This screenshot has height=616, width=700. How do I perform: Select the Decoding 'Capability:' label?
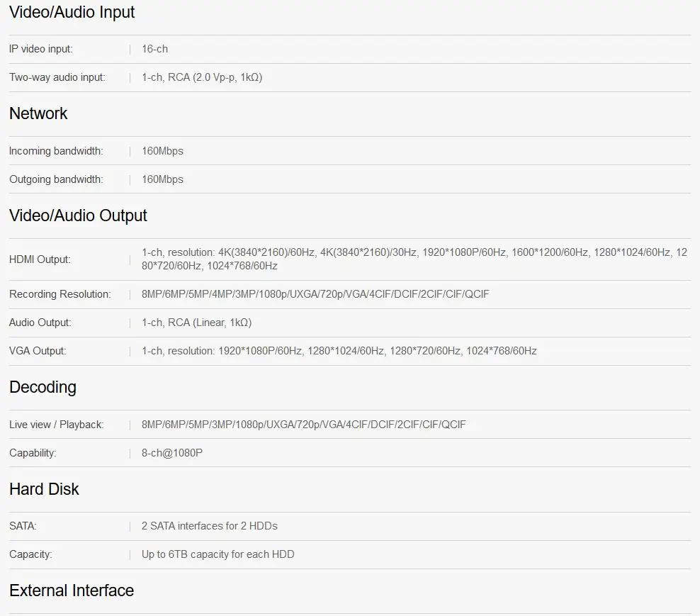pos(33,453)
